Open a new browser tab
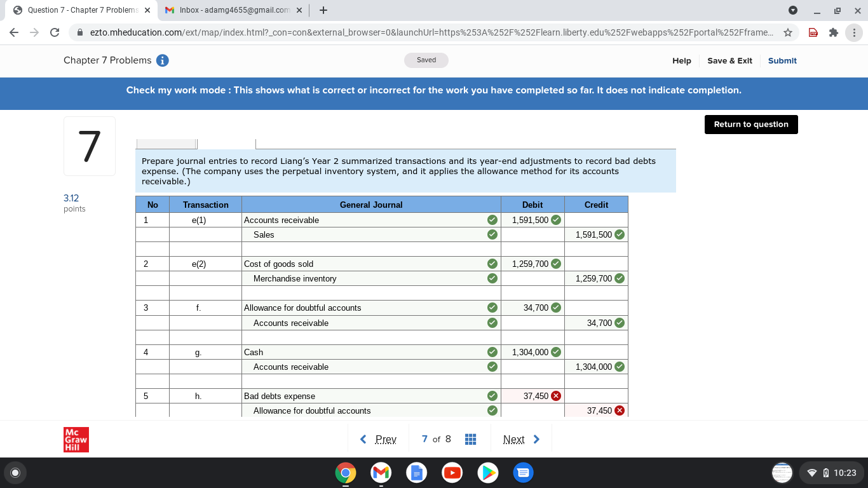Image resolution: width=868 pixels, height=488 pixels. coord(323,10)
